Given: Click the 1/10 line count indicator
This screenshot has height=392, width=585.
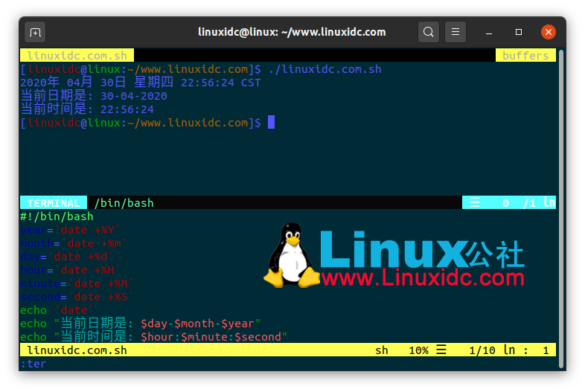Looking at the screenshot, I should point(482,350).
